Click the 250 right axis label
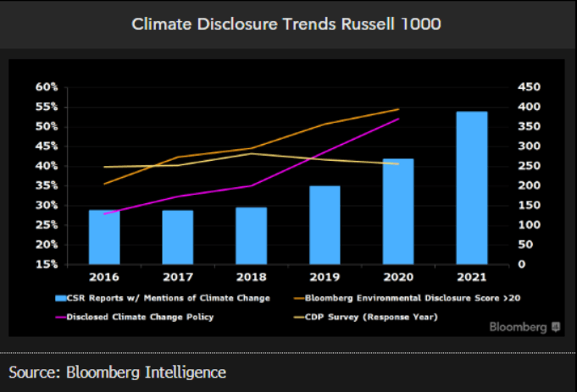 530,166
